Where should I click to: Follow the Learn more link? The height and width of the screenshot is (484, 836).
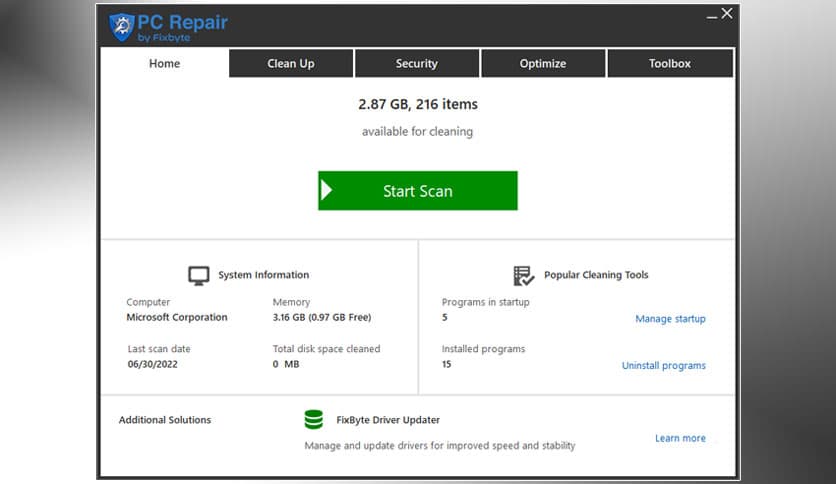[680, 438]
